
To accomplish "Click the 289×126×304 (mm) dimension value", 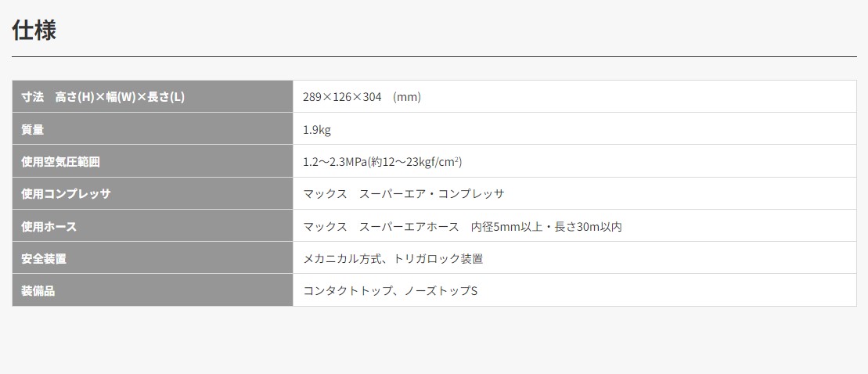I will (362, 97).
